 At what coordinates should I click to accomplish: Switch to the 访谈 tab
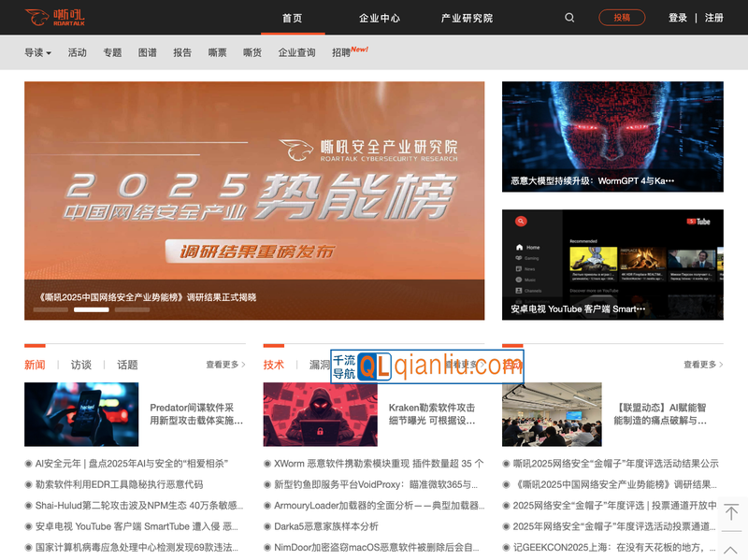coord(81,365)
